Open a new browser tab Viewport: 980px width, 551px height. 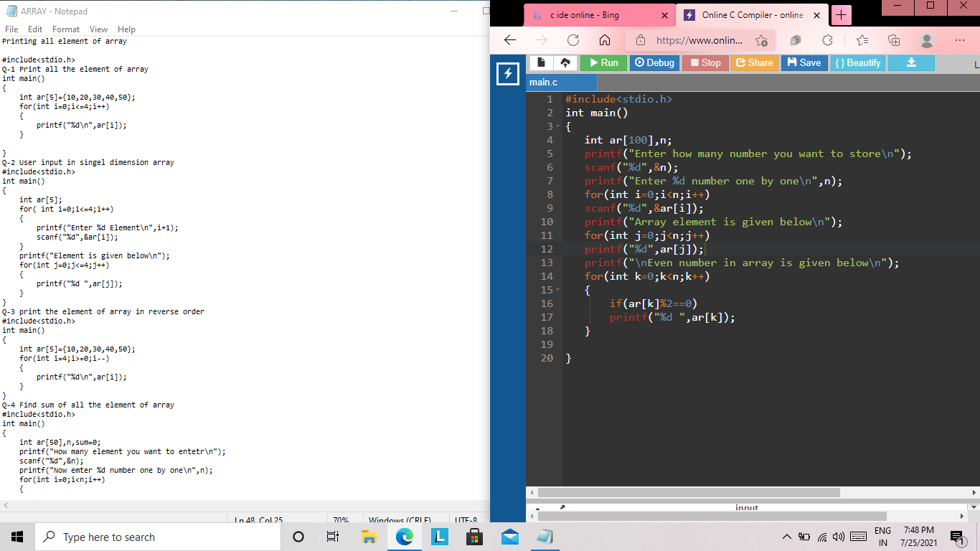tap(842, 15)
